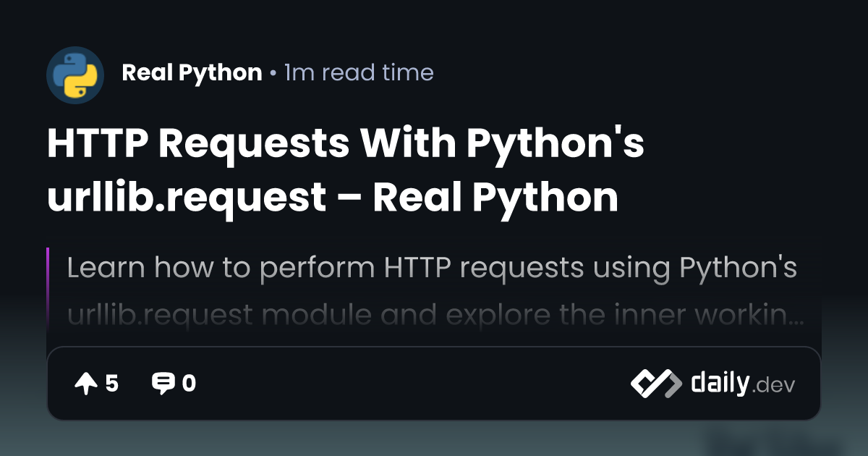Click the "1m read time" label
This screenshot has width=868, height=456.
click(x=359, y=72)
